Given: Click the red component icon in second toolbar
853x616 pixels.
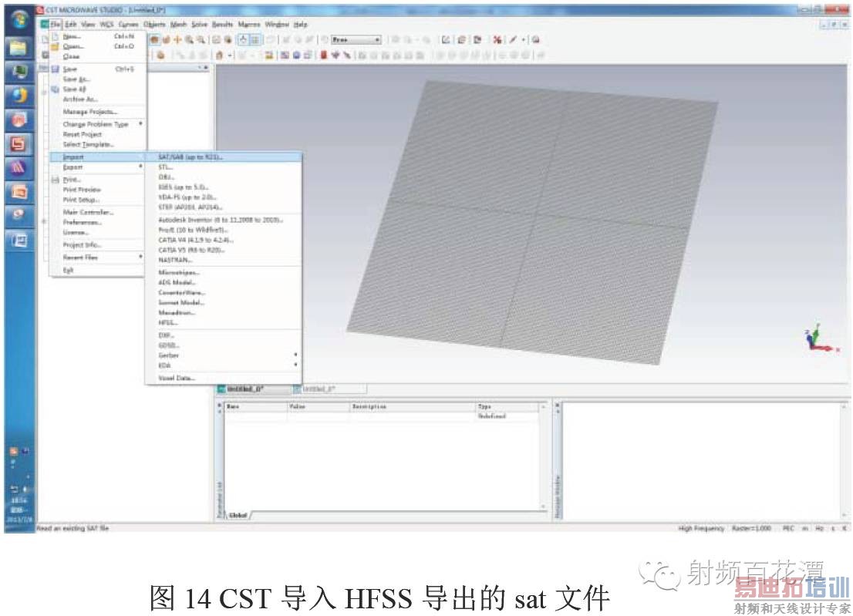Looking at the screenshot, I should [x=324, y=55].
